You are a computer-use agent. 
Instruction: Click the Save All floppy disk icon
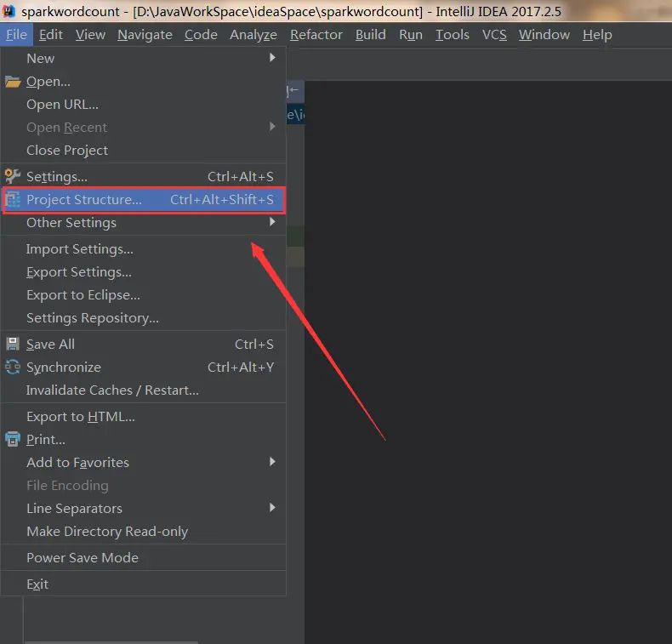tap(13, 344)
